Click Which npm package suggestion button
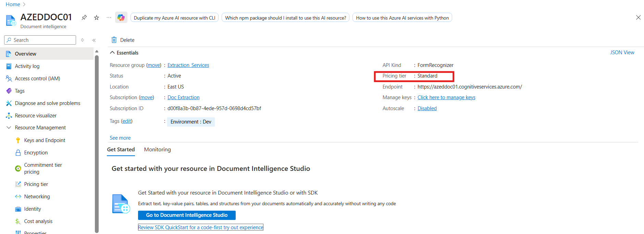Screen dimensions: 644x234 [x=285, y=18]
